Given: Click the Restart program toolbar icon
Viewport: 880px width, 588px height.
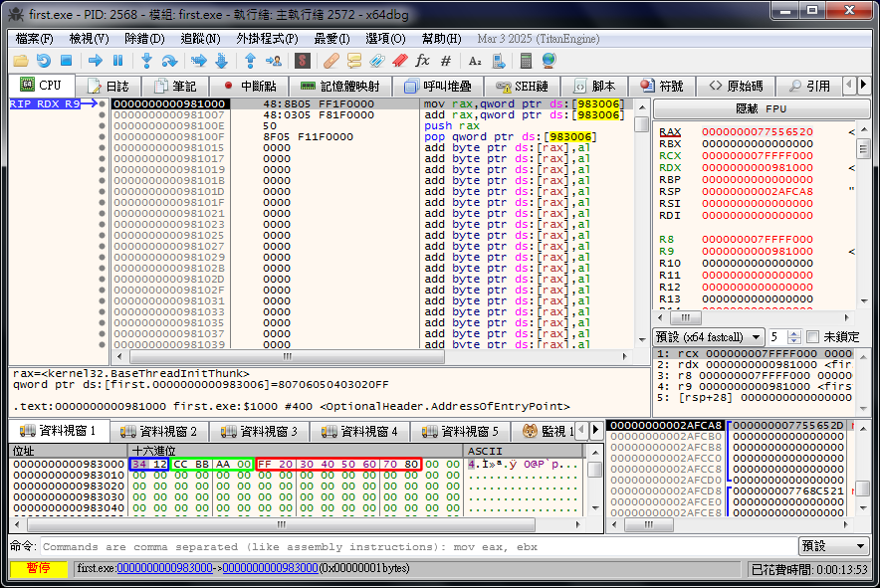Looking at the screenshot, I should tap(43, 61).
